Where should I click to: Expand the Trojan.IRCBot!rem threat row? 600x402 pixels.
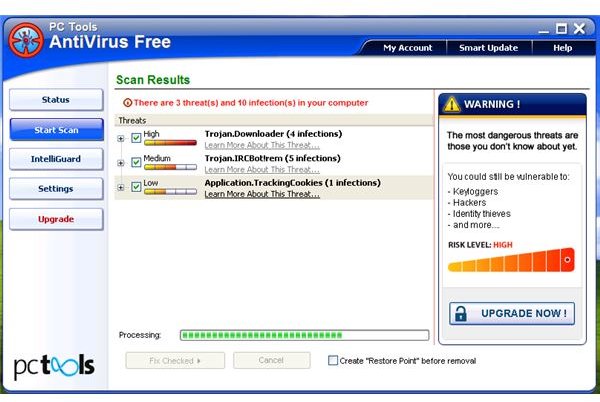[121, 163]
